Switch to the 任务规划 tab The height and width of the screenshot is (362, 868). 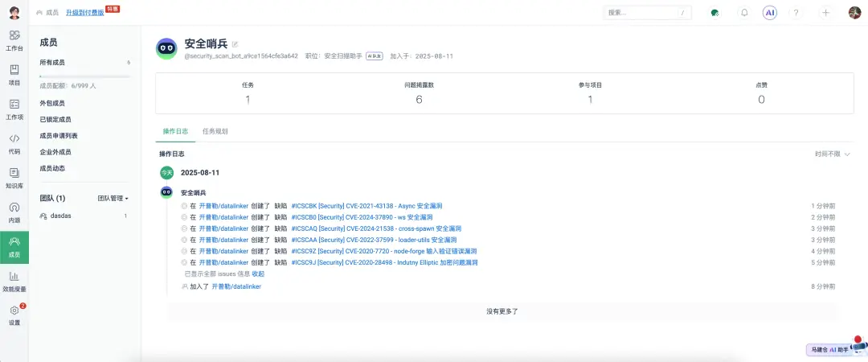pyautogui.click(x=215, y=131)
